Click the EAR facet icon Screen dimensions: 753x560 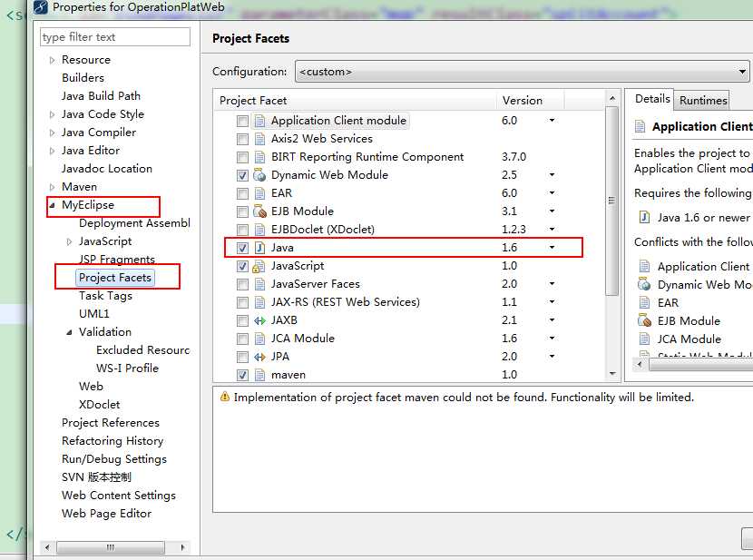click(x=259, y=193)
